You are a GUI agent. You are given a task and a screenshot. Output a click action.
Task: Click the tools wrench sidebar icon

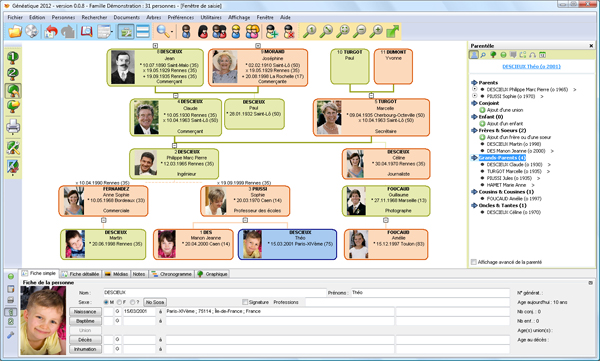(13, 148)
